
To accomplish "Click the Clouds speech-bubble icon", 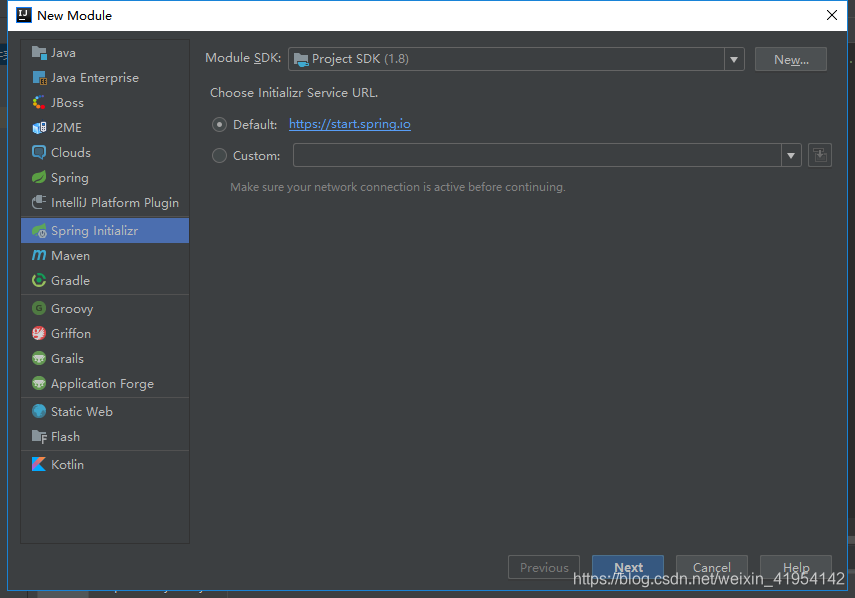I will pyautogui.click(x=39, y=153).
